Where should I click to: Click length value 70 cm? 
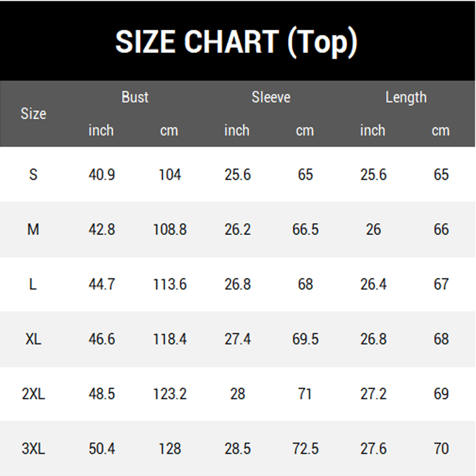(441, 449)
